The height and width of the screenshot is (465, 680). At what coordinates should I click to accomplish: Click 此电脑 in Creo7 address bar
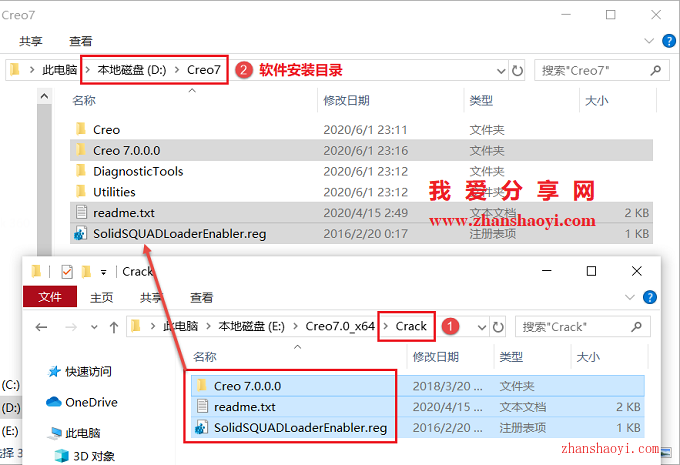click(59, 70)
